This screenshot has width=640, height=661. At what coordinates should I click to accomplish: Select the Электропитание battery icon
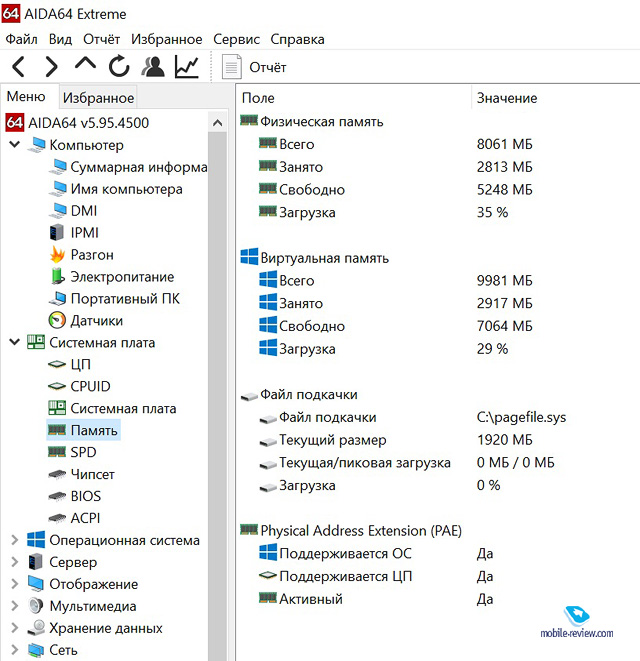pyautogui.click(x=57, y=276)
